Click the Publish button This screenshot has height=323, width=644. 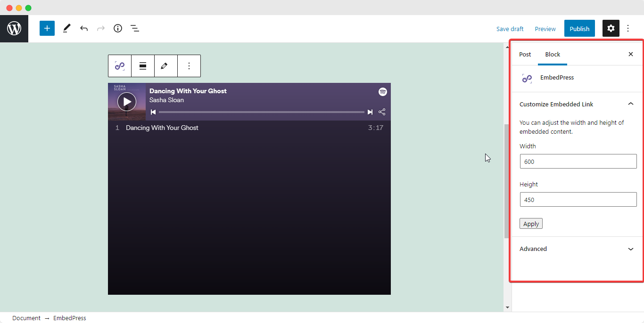pyautogui.click(x=579, y=28)
